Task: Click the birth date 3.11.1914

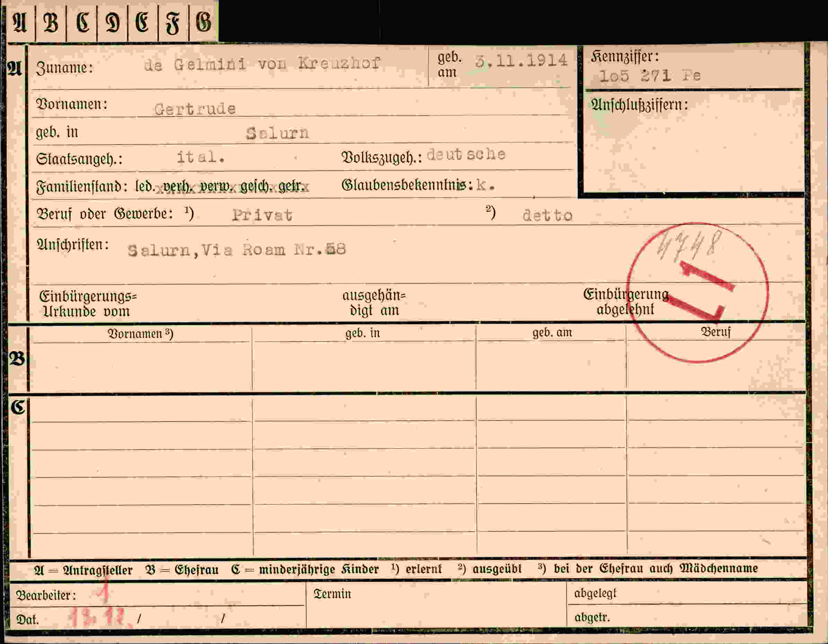Action: 521,61
